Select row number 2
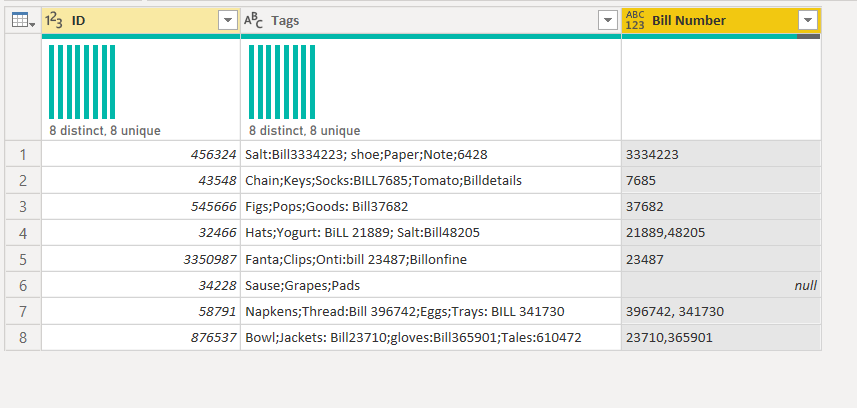 coord(23,180)
